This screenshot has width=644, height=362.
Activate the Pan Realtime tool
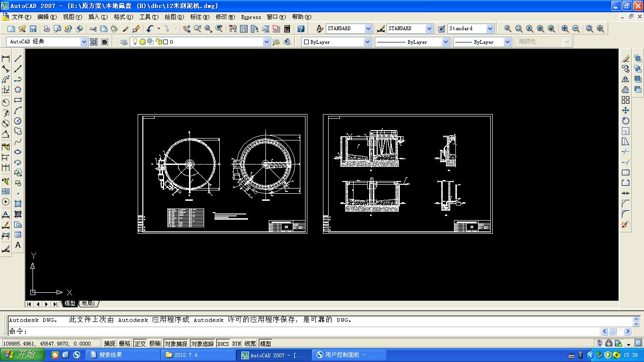click(187, 29)
